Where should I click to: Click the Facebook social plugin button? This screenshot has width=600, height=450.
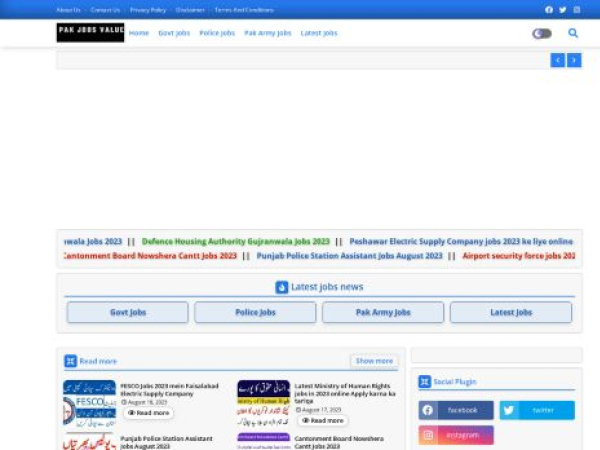pos(456,410)
